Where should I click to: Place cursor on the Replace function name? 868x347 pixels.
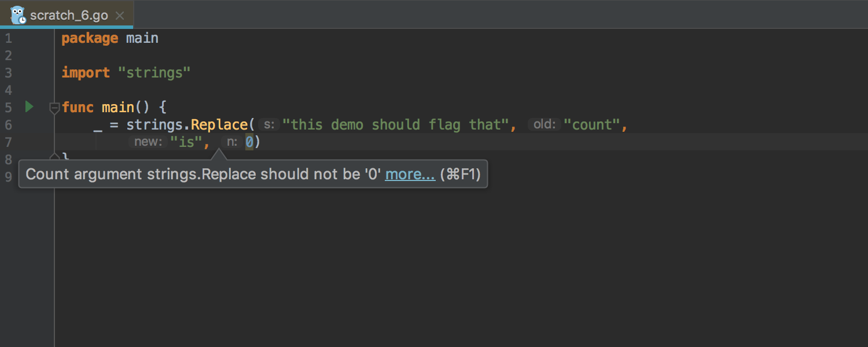(x=219, y=124)
